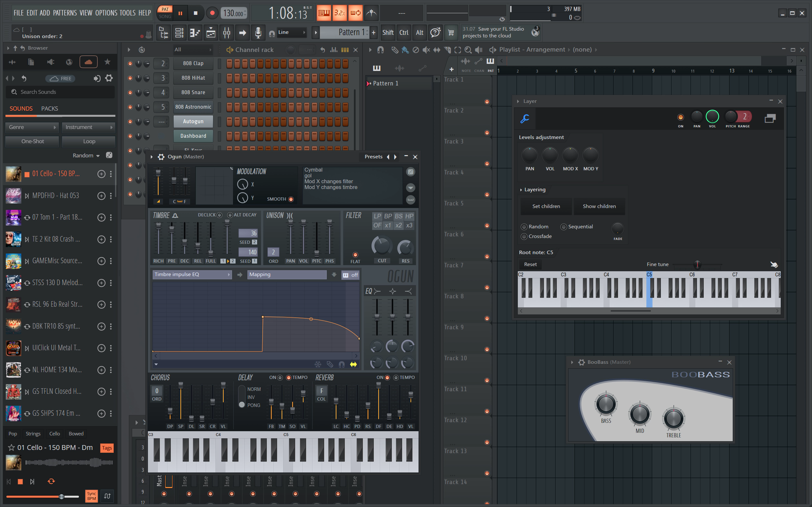
Task: Filter sounds by Loop
Action: tap(88, 142)
